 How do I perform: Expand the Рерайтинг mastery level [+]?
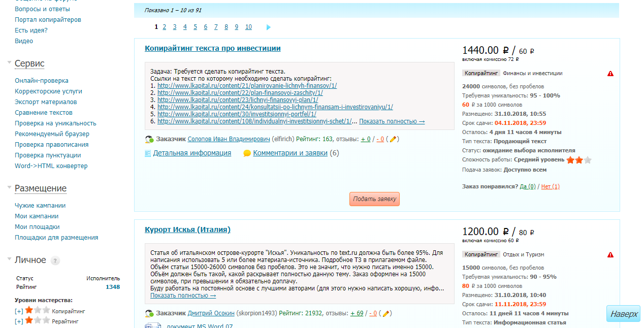coord(19,321)
